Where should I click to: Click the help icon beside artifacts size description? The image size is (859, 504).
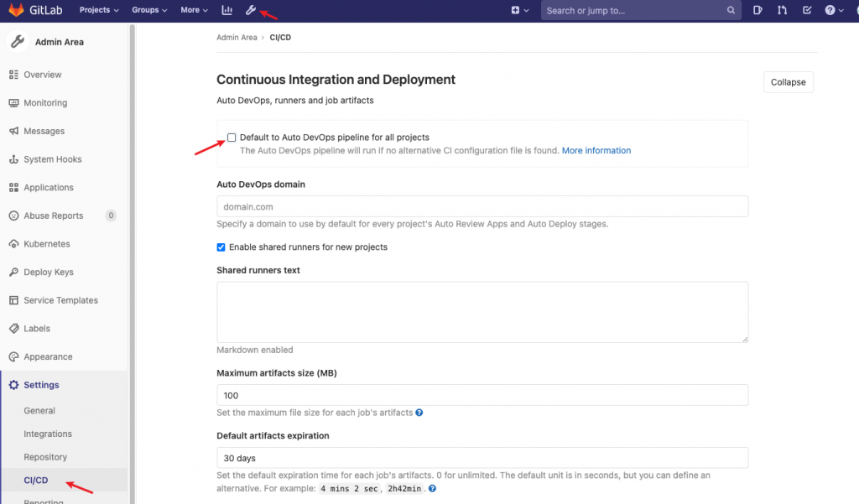coord(419,413)
